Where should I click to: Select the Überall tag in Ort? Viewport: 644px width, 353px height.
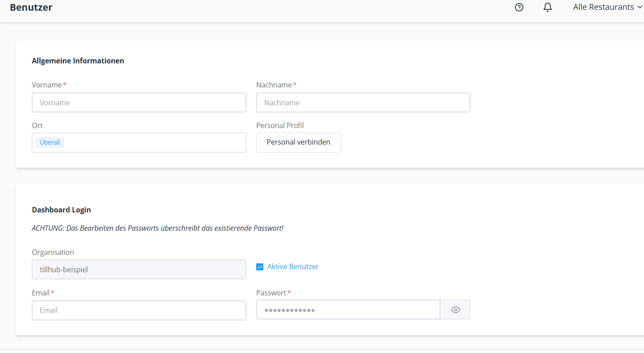coord(50,143)
